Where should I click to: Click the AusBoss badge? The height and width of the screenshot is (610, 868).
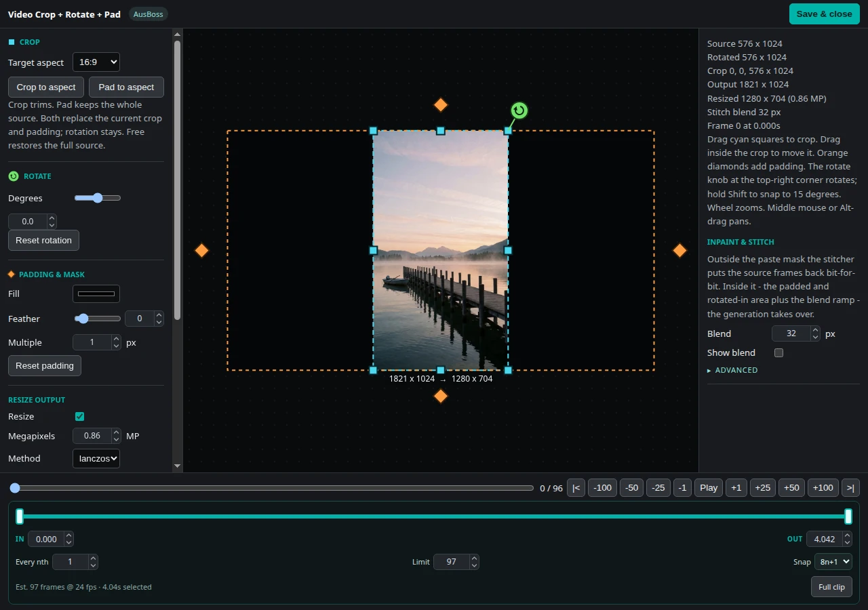pyautogui.click(x=148, y=14)
